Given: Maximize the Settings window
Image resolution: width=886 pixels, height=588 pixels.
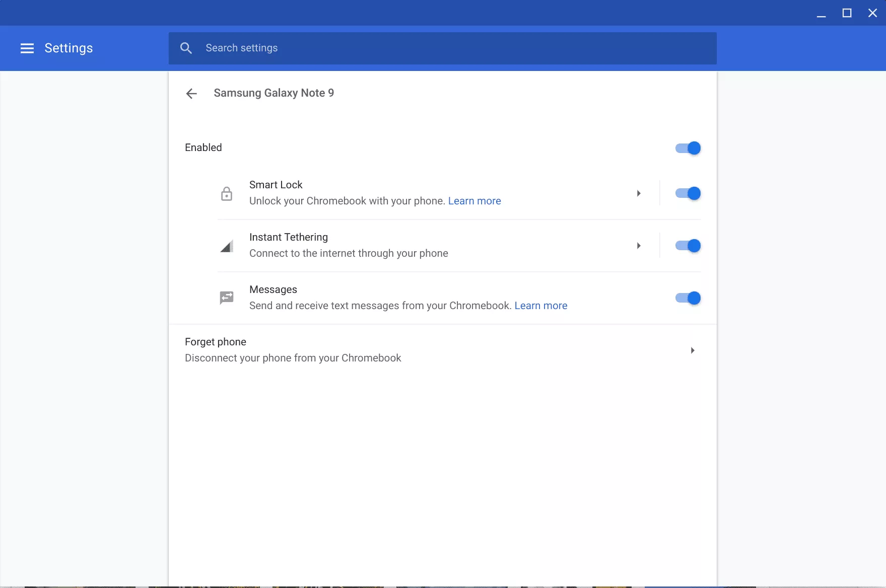Looking at the screenshot, I should 847,13.
